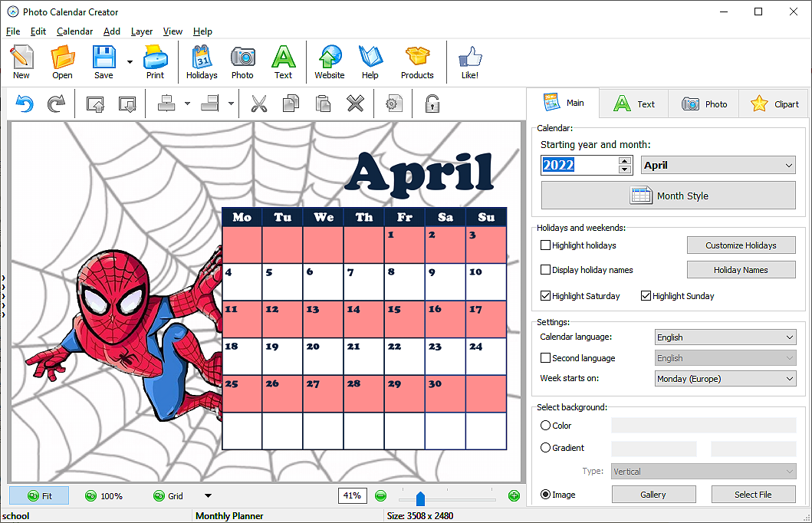Image resolution: width=812 pixels, height=523 pixels.
Task: Open the month dropdown showing April
Action: [x=718, y=165]
